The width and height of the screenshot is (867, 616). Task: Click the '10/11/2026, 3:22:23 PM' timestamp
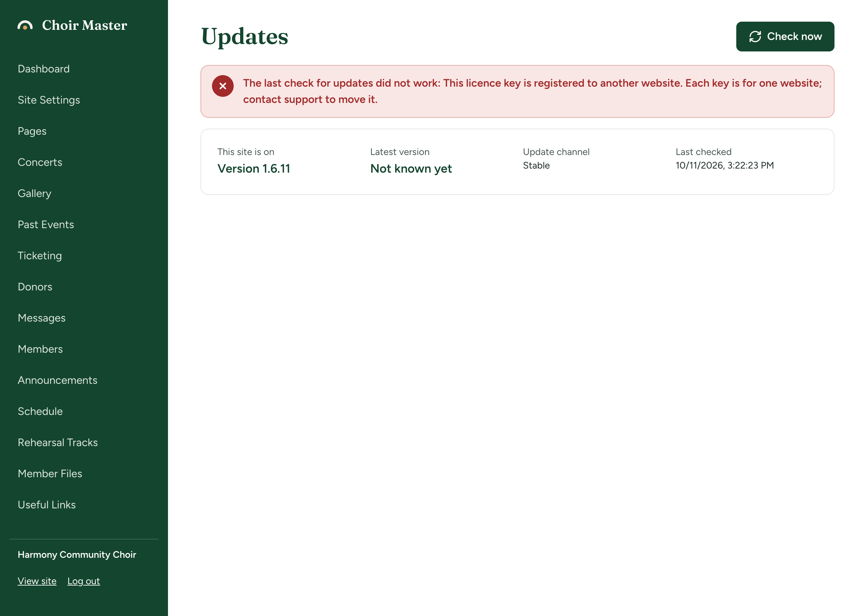coord(724,166)
